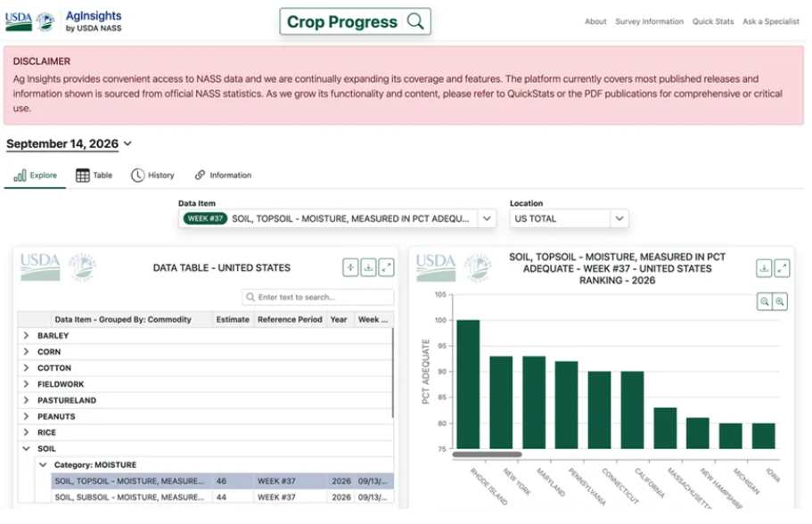Viewport: 812px width, 524px height.
Task: Open the September 14, 2026 date dropdown
Action: [x=69, y=144]
